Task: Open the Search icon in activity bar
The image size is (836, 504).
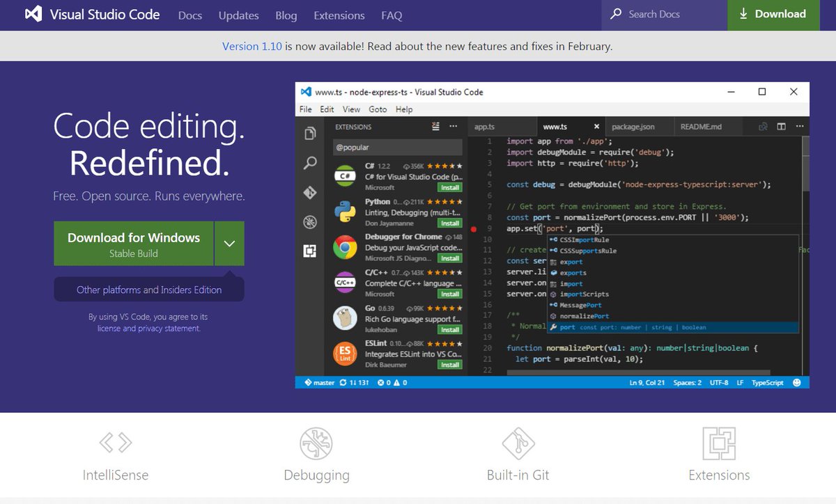Action: (x=310, y=164)
